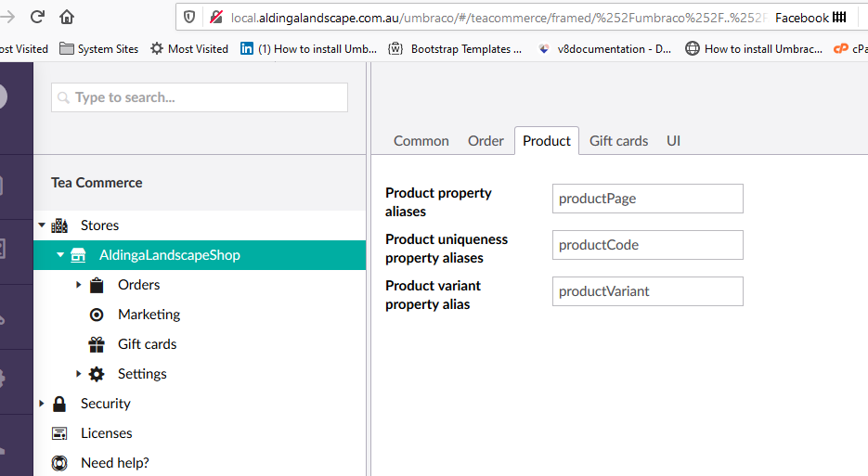Click the Licenses certificate icon
The image size is (868, 476).
pos(59,433)
